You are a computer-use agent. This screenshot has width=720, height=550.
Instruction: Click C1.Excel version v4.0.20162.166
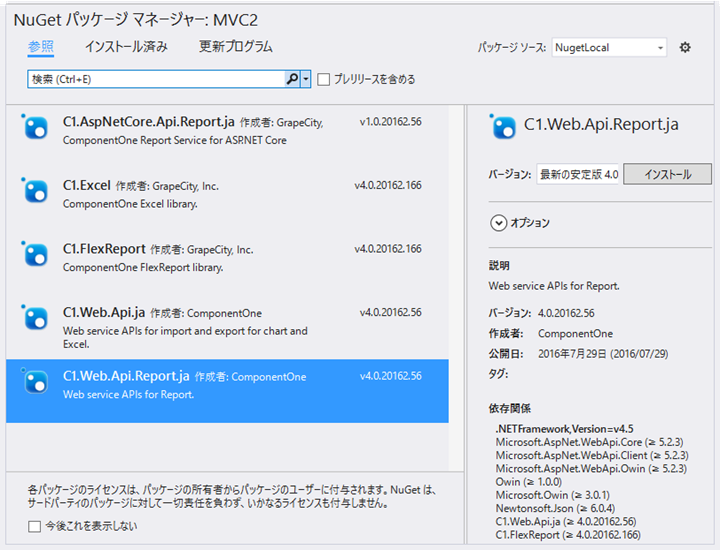pos(388,185)
